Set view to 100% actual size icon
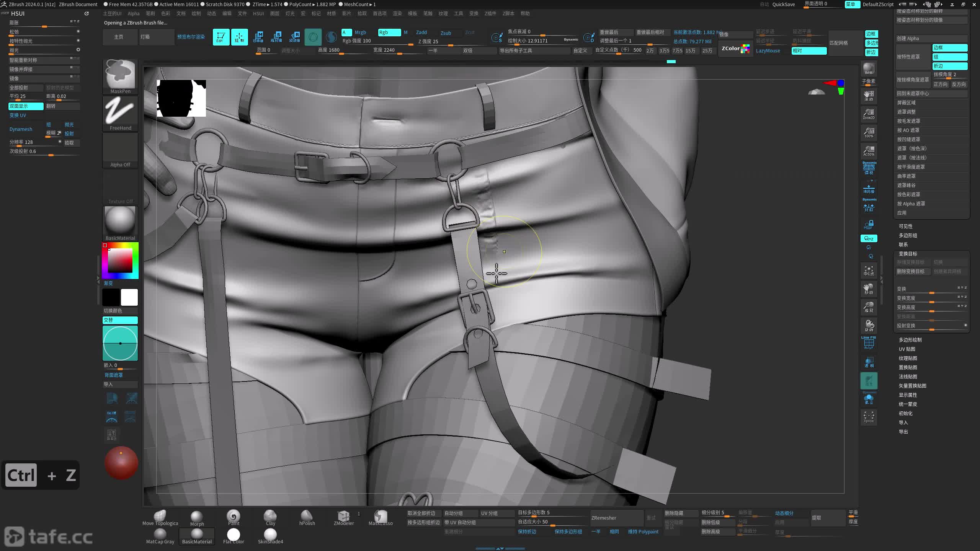This screenshot has width=980, height=551. point(869,132)
